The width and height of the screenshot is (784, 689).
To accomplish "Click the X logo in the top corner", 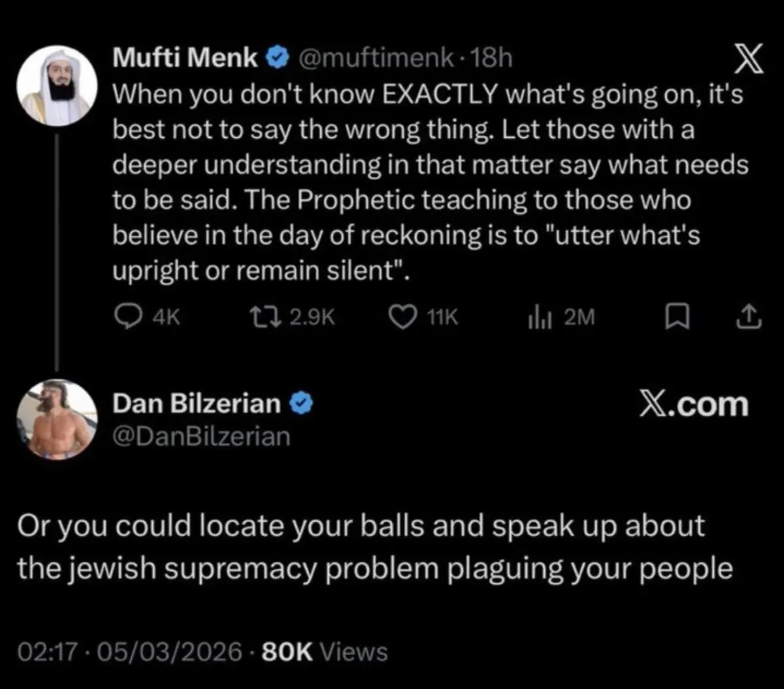I will tap(747, 63).
